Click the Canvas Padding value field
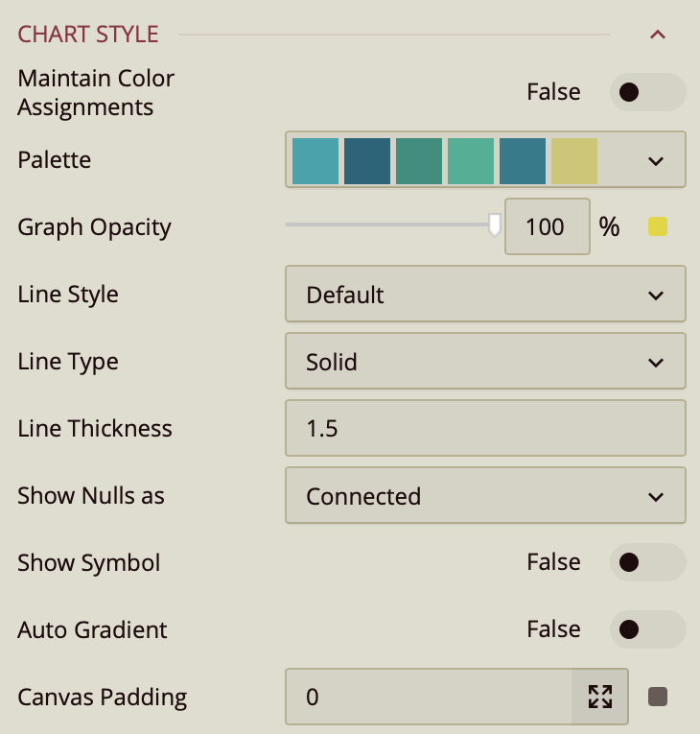Viewport: 700px width, 734px height. click(428, 697)
